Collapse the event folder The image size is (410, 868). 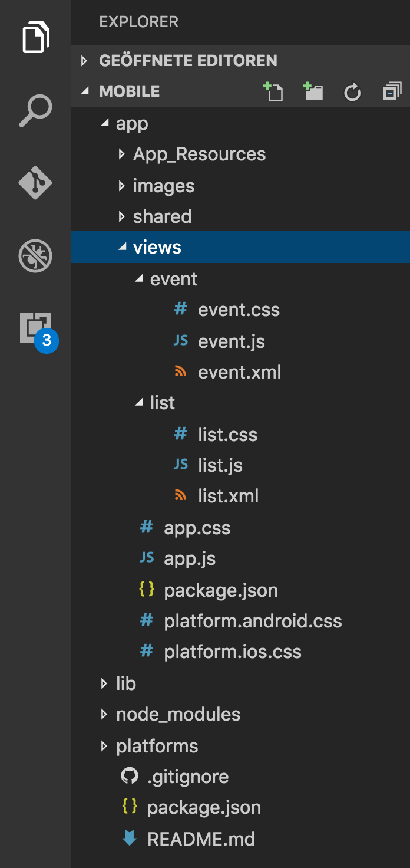tap(173, 279)
